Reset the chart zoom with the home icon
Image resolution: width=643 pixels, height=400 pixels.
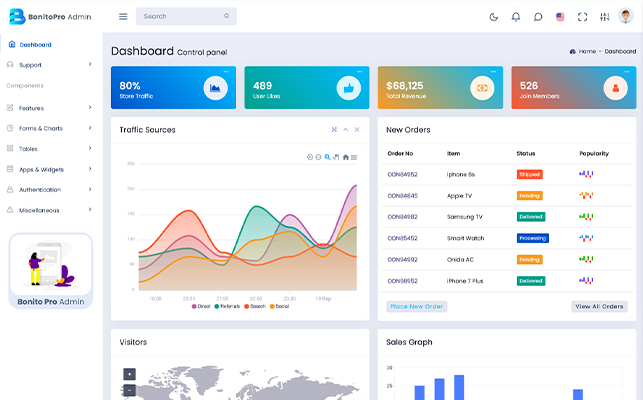346,157
